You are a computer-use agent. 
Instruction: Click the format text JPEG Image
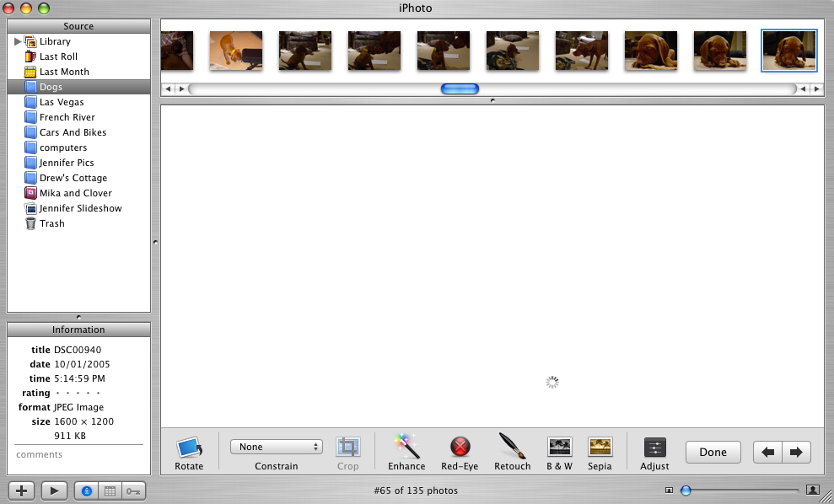(x=78, y=407)
